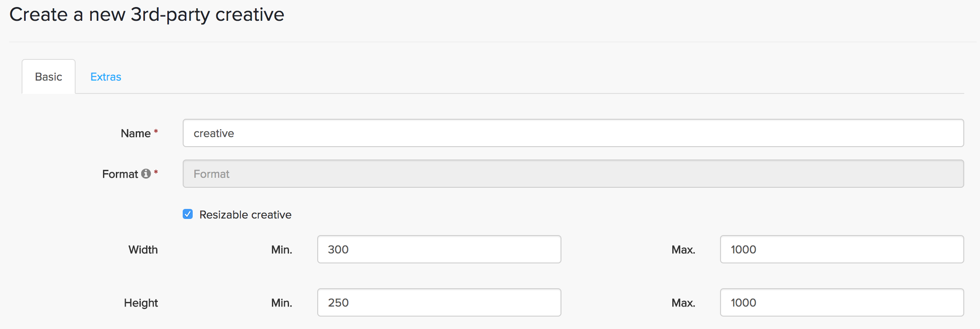Viewport: 980px width, 329px height.
Task: Click the Width minimum field showing 300
Action: [439, 249]
